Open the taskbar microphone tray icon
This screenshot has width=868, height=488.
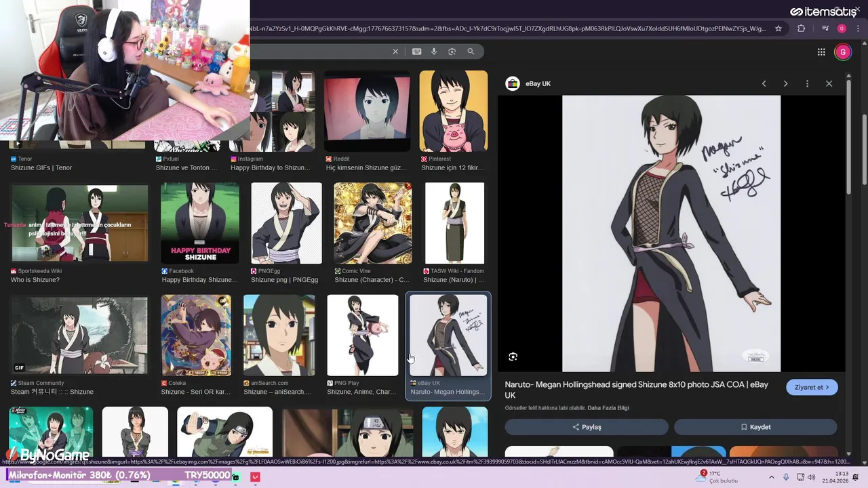point(786,477)
